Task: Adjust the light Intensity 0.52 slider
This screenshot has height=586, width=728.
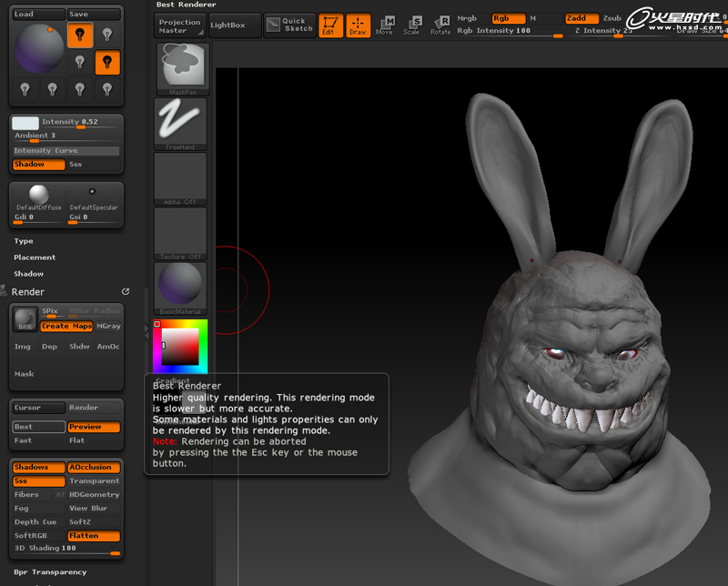Action: [80, 123]
